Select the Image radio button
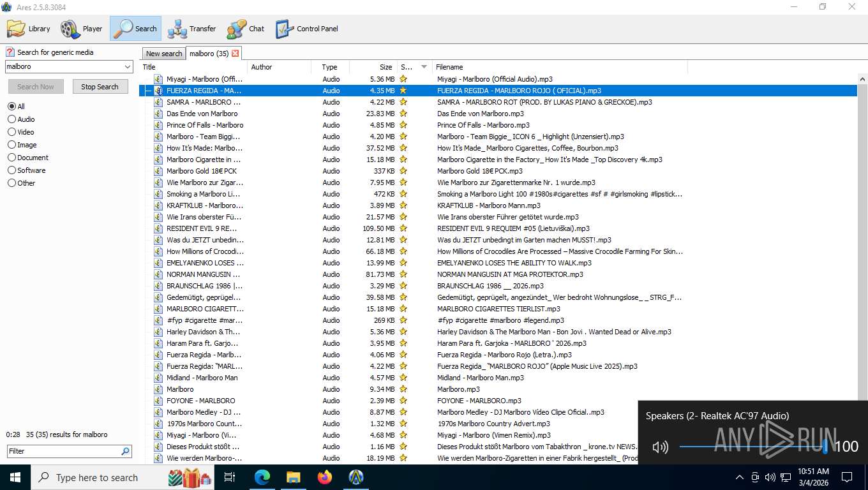The height and width of the screenshot is (490, 868). 11,145
